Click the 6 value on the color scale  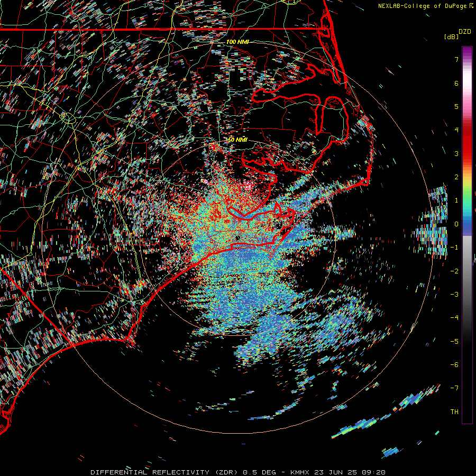[x=456, y=83]
